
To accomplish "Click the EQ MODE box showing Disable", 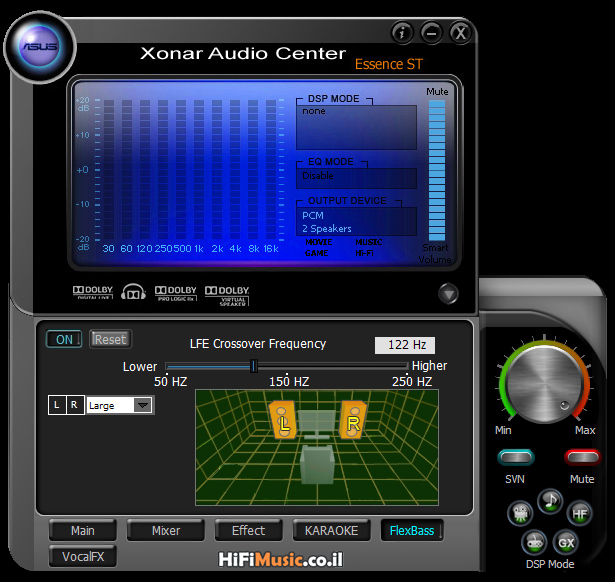I will [x=356, y=178].
